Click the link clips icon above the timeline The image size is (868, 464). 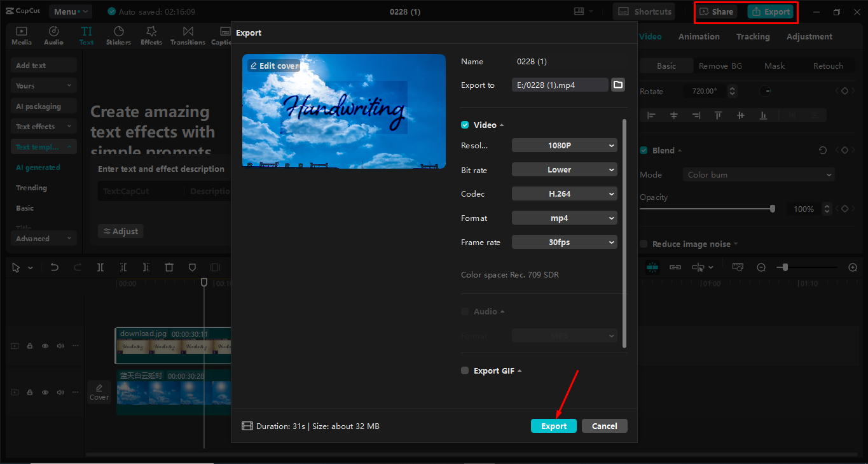point(675,267)
